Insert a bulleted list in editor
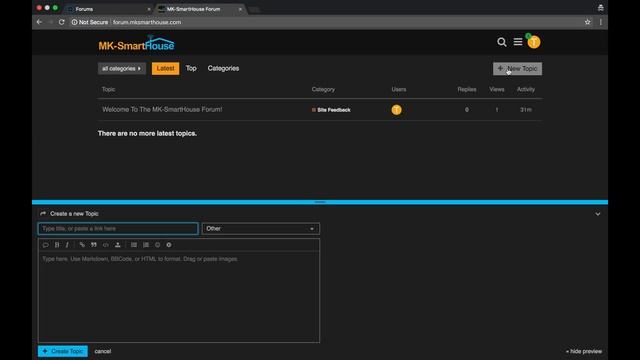The image size is (640, 360). click(134, 245)
